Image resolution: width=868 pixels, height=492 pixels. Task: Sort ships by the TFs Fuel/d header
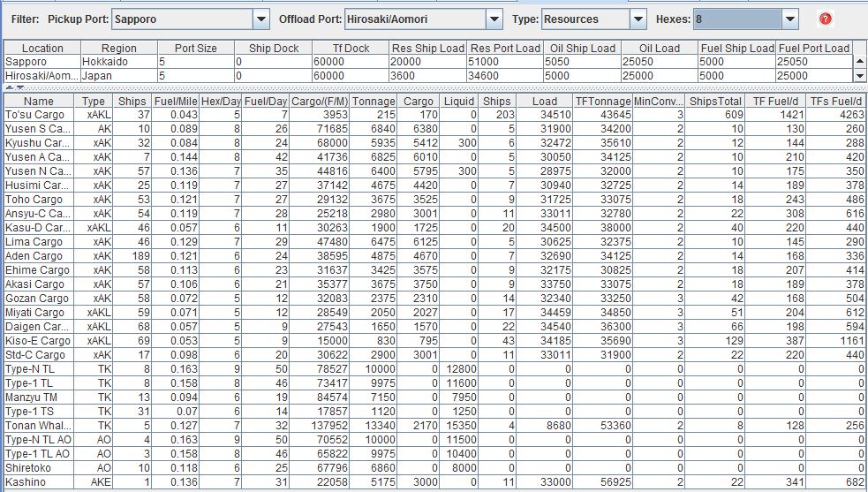coord(836,101)
